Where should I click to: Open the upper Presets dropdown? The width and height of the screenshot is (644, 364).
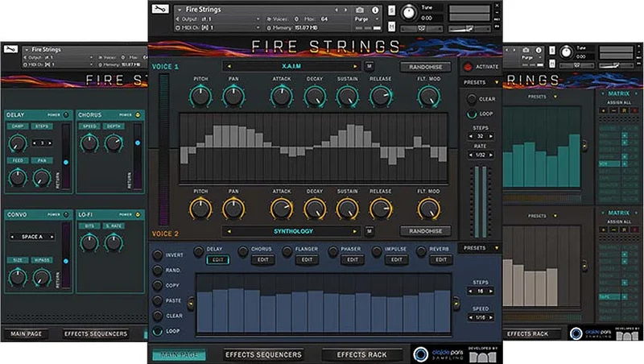click(481, 83)
